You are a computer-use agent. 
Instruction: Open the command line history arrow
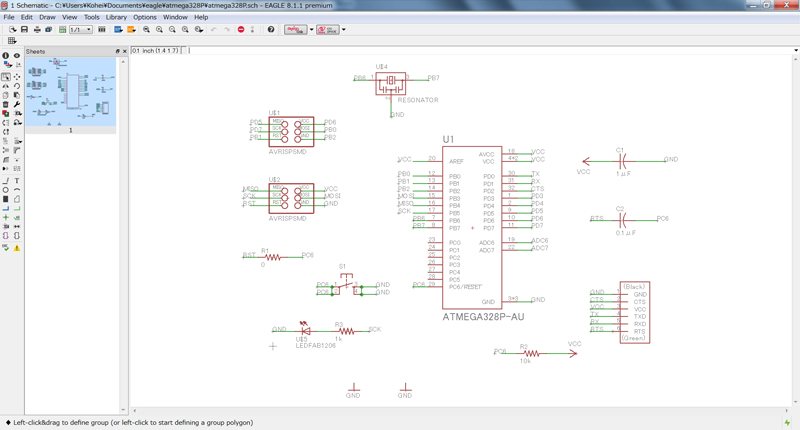point(795,50)
